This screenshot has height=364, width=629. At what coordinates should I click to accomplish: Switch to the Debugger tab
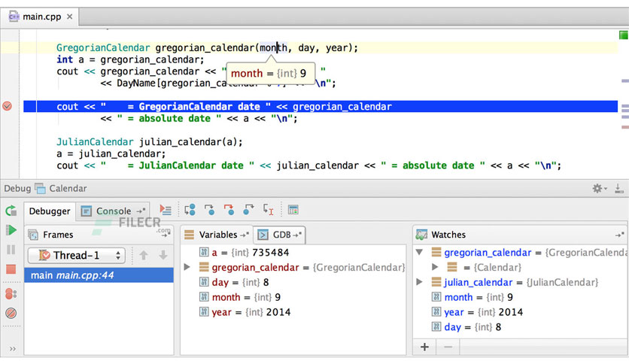50,211
